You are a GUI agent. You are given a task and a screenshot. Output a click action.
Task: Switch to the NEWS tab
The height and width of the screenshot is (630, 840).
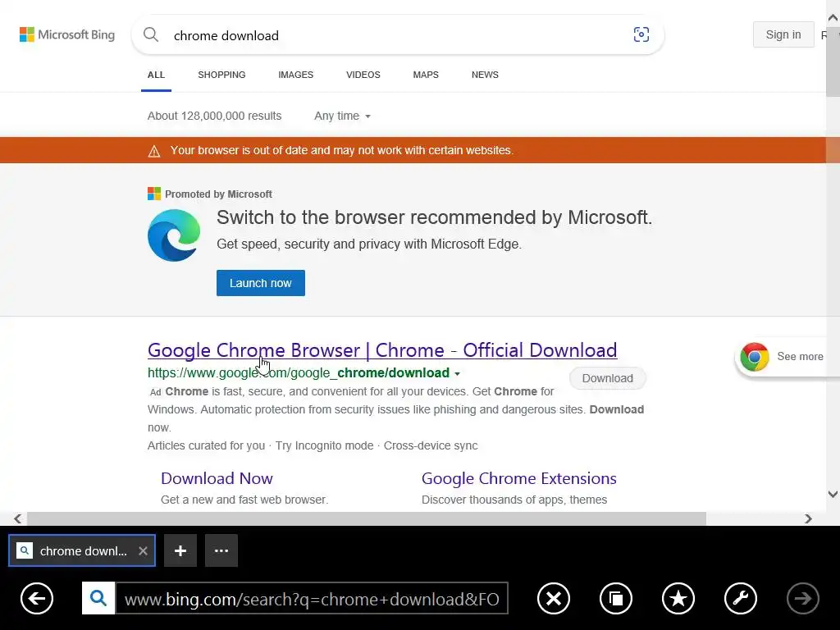485,75
